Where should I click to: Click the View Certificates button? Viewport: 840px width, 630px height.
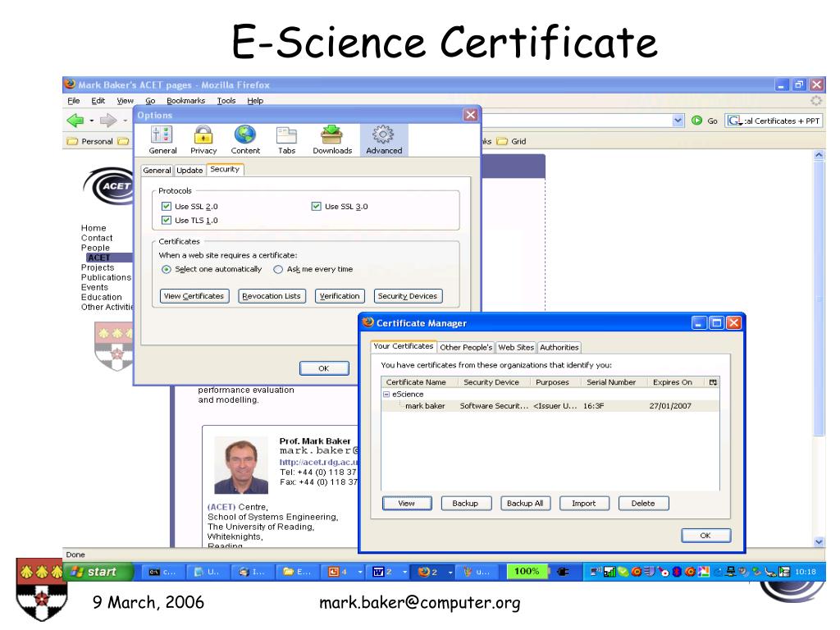pos(194,295)
